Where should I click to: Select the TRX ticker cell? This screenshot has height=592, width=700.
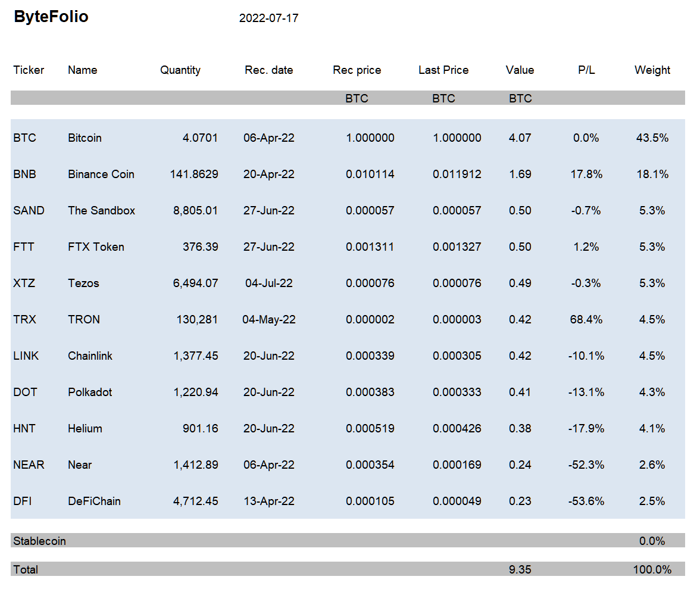[x=24, y=319]
